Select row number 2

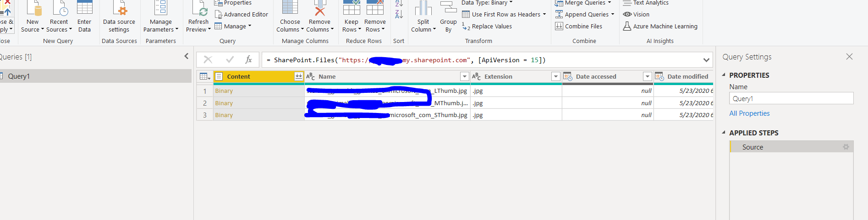pyautogui.click(x=205, y=103)
